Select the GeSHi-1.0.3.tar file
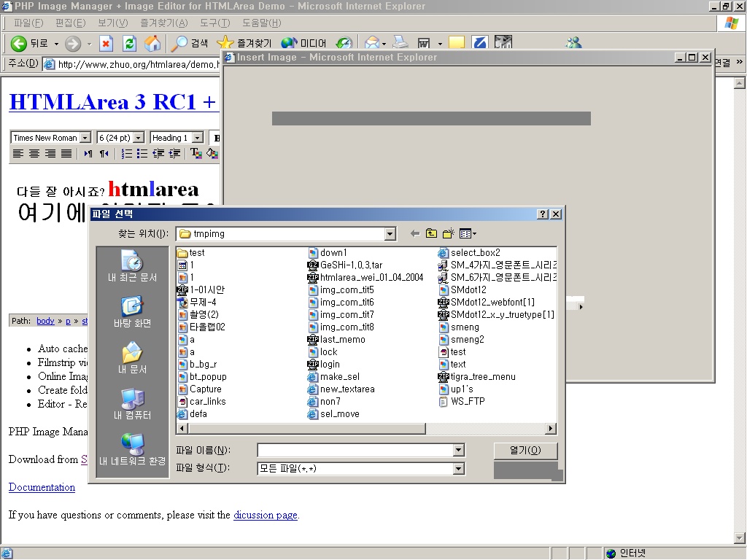The image size is (747, 560). point(345,265)
